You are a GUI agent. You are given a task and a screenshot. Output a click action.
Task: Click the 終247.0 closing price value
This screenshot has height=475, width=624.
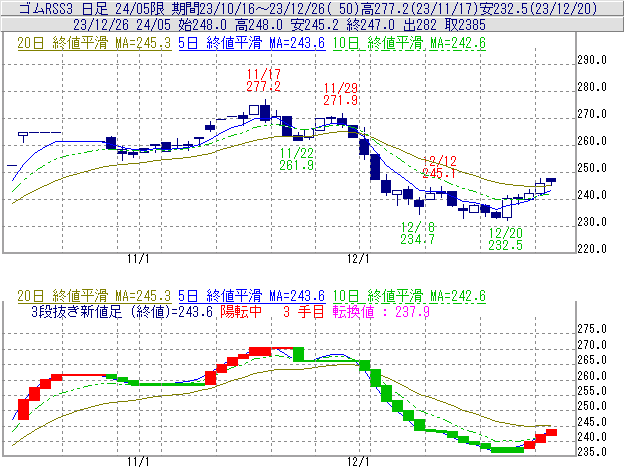371,25
